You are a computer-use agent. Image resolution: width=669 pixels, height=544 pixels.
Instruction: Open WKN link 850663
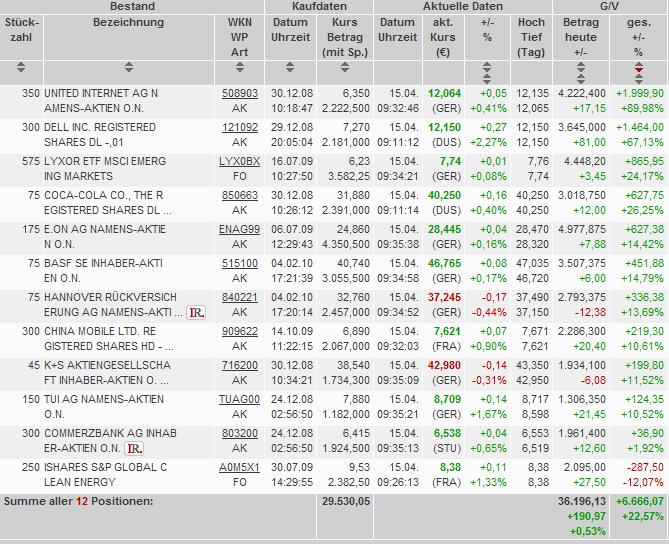[x=240, y=195]
